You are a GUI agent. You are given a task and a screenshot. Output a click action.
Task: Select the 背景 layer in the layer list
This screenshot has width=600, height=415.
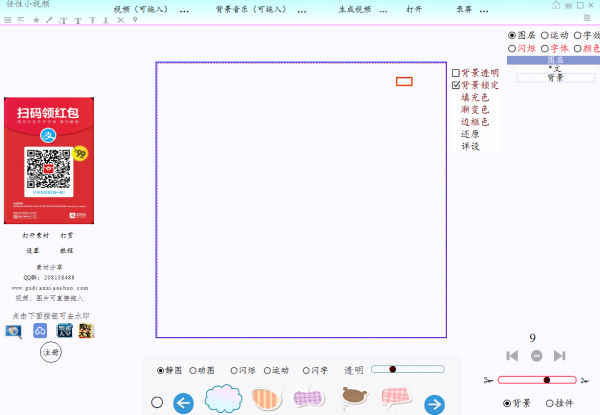556,78
